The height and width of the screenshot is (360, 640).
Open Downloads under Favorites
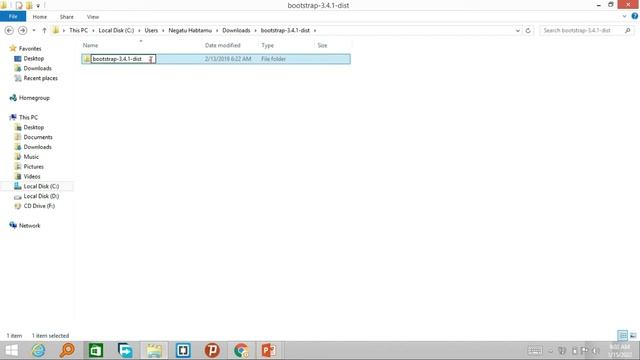(38, 68)
